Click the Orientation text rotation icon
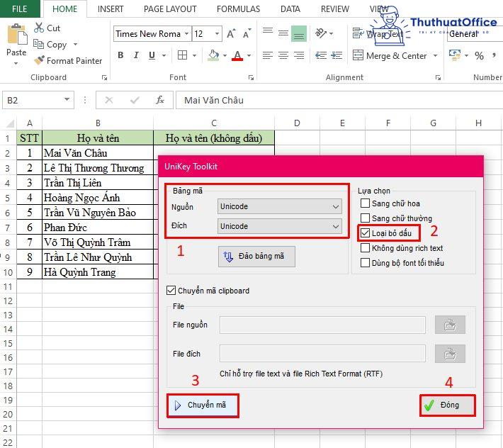 [321, 33]
